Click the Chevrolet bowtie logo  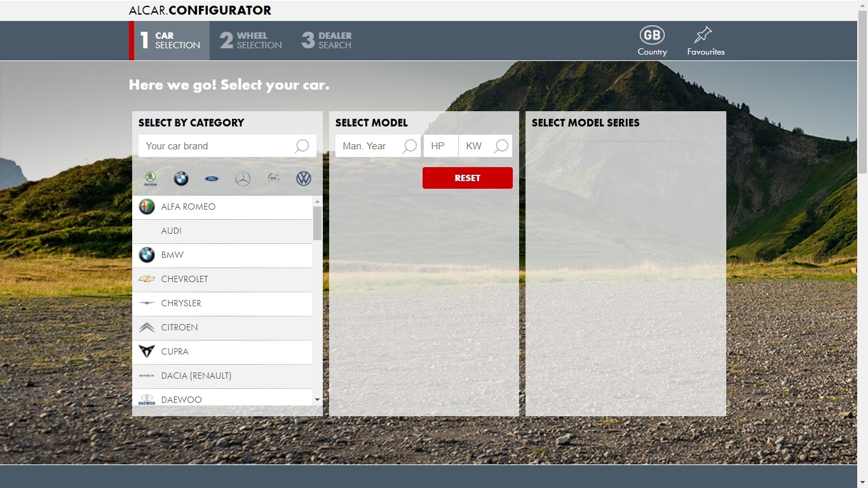tap(147, 279)
